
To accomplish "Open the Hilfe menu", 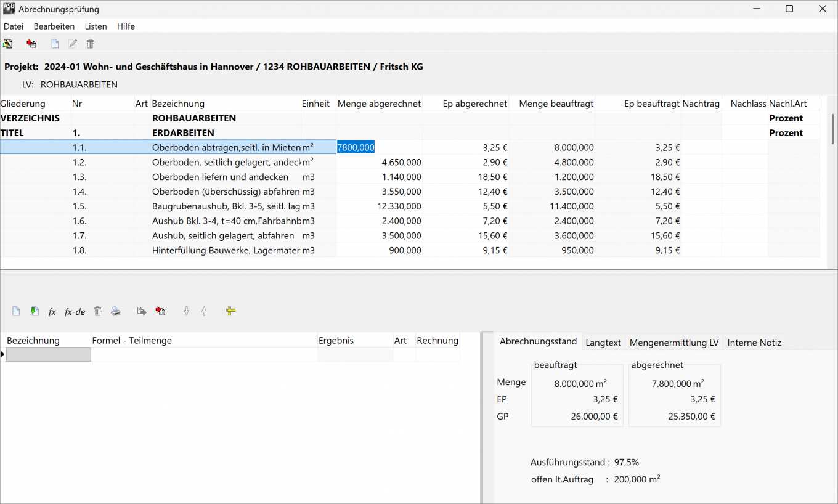I will [x=126, y=26].
